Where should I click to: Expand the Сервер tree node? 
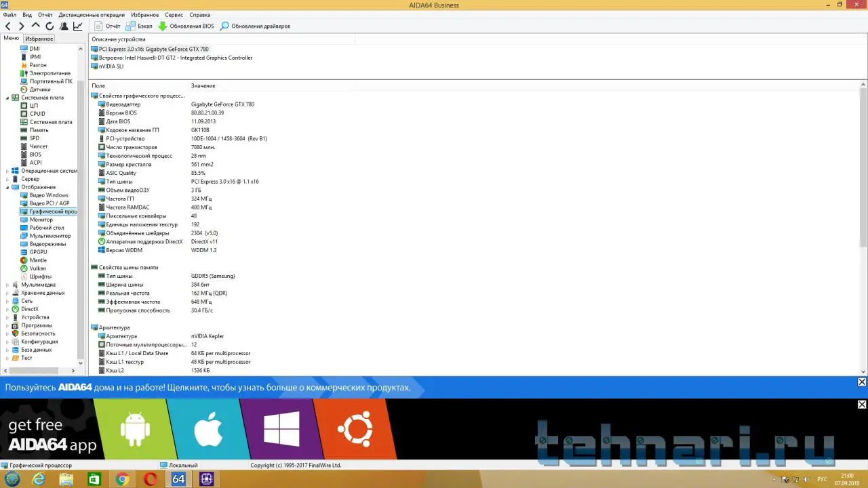coord(7,179)
